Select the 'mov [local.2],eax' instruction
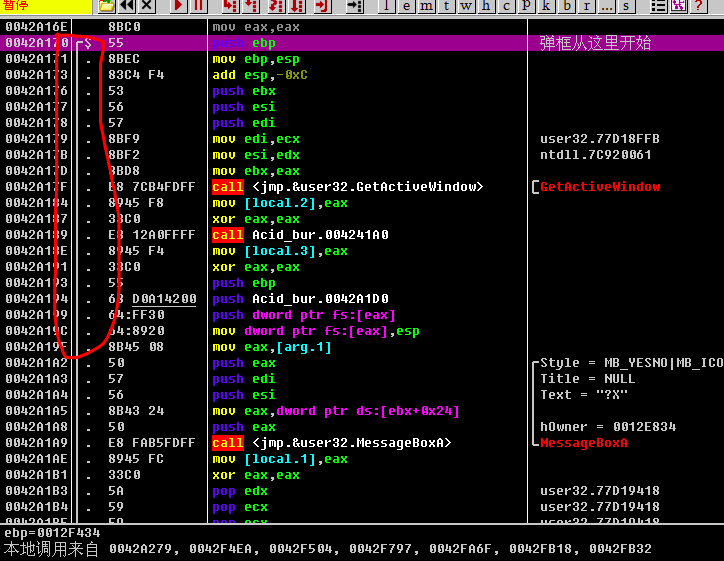 pyautogui.click(x=280, y=203)
